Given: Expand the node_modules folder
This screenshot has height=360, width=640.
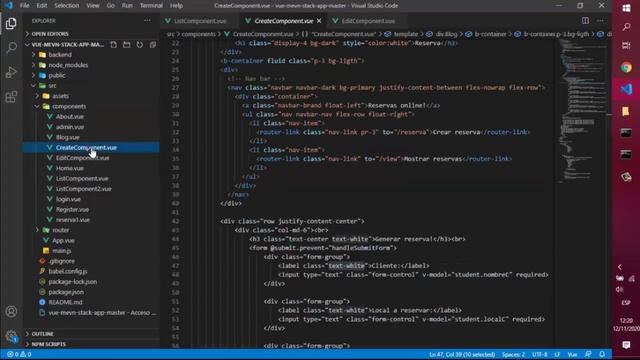Looking at the screenshot, I should 68,65.
